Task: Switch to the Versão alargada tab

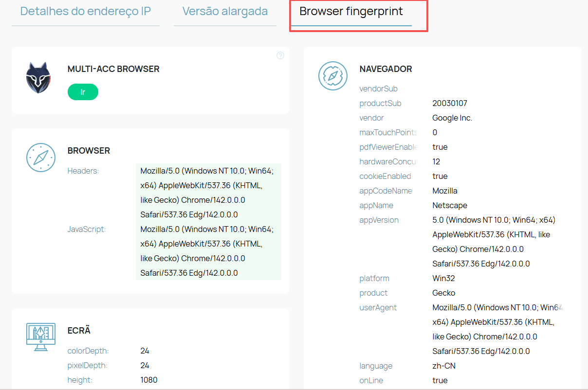Action: coord(225,11)
